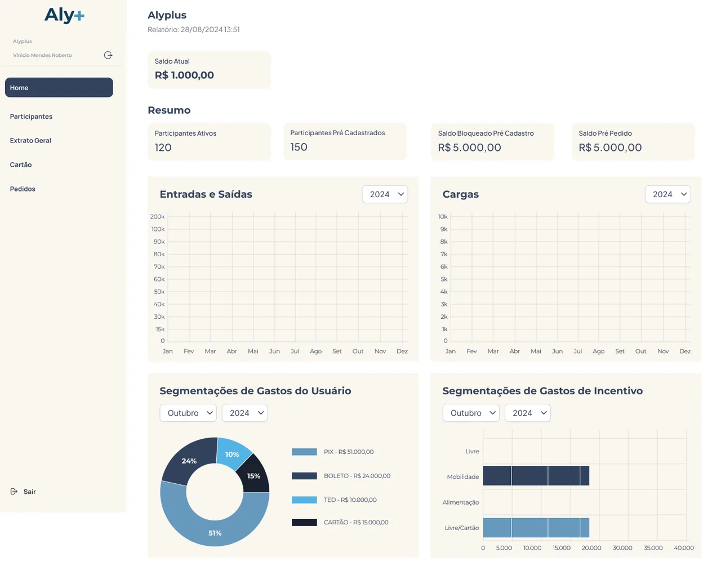Click the BOLETO legend color swatch
721x588 pixels.
click(304, 476)
